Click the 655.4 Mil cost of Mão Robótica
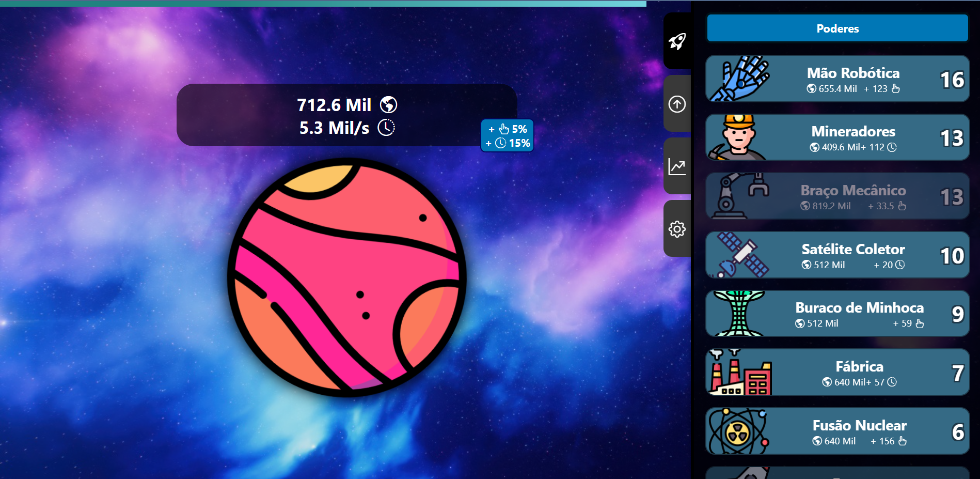This screenshot has width=980, height=479. (x=832, y=89)
